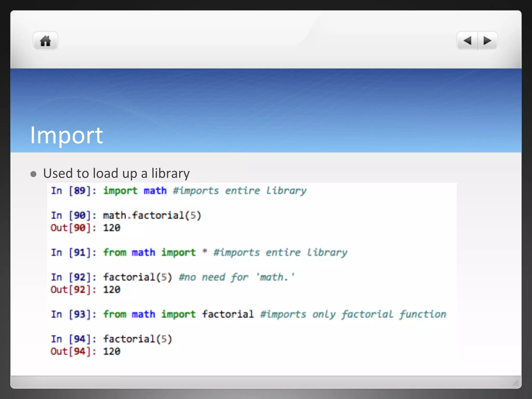Select the Out[94] result 120
Screen dimensions: 532x399
point(112,351)
